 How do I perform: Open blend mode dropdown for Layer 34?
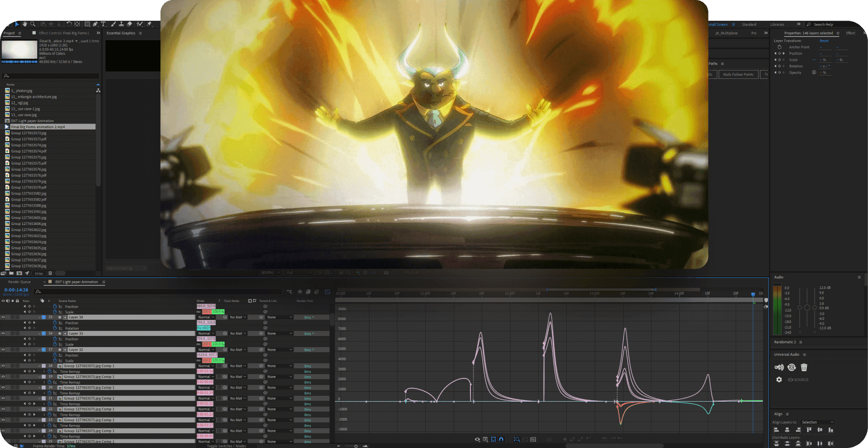coord(206,317)
